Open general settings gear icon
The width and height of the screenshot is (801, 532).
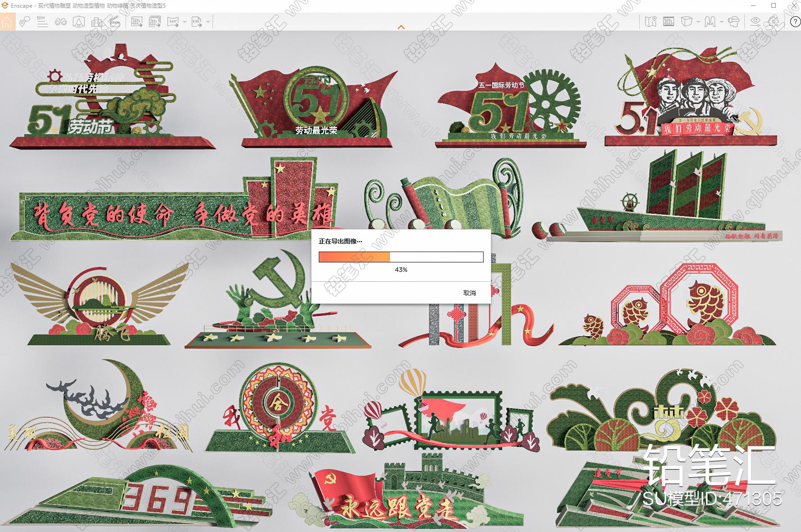coord(774,21)
